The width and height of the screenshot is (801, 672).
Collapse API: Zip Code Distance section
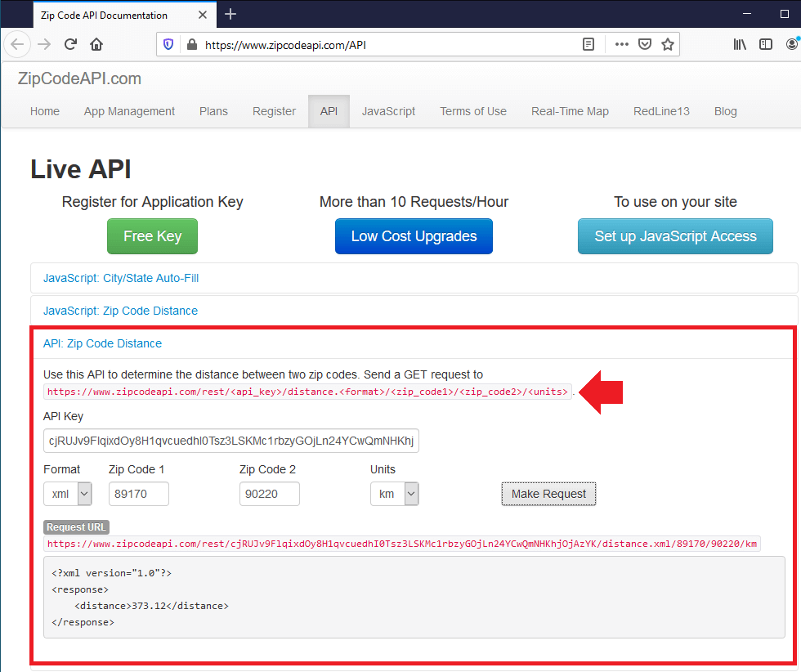coord(103,344)
